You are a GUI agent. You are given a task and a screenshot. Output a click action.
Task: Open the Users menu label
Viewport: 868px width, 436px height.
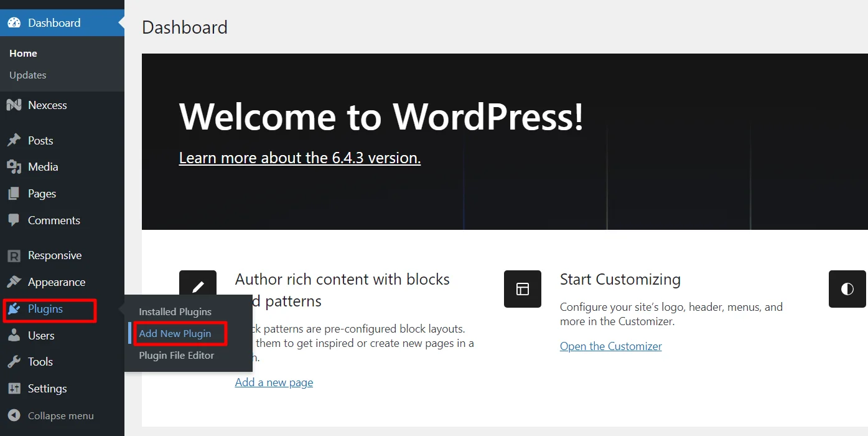tap(41, 336)
